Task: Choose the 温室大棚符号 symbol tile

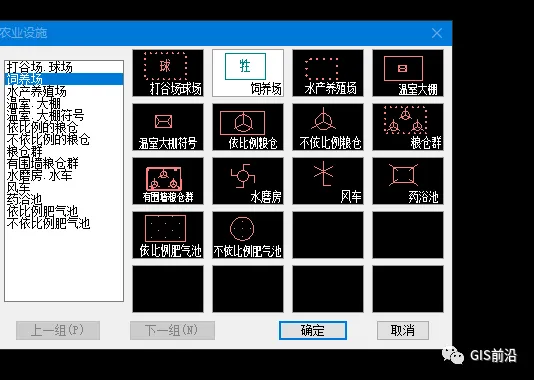Action: tap(168, 127)
